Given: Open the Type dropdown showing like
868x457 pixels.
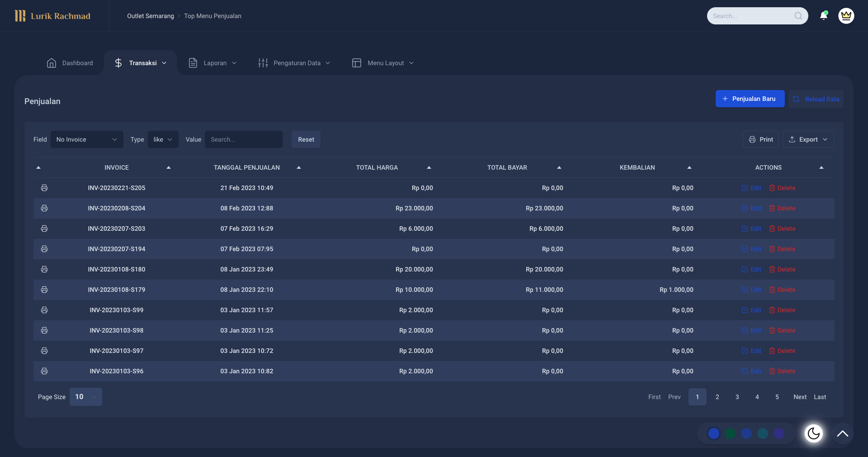Looking at the screenshot, I should (x=162, y=139).
